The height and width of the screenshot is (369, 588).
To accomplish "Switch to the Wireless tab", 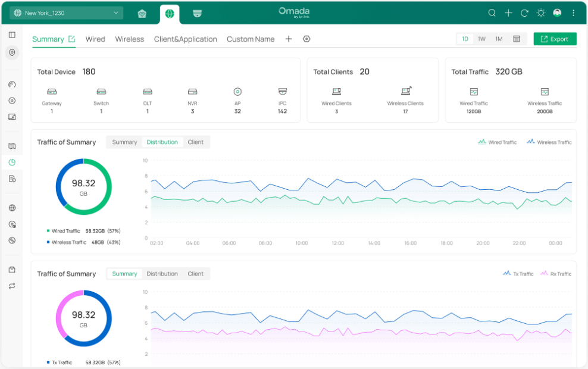I will [129, 39].
